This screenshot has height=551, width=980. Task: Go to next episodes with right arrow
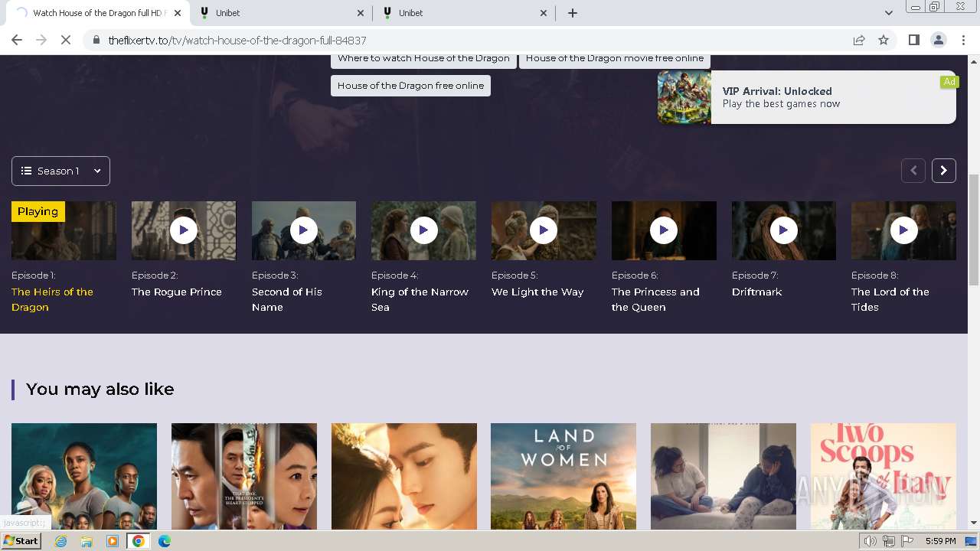[x=944, y=171]
